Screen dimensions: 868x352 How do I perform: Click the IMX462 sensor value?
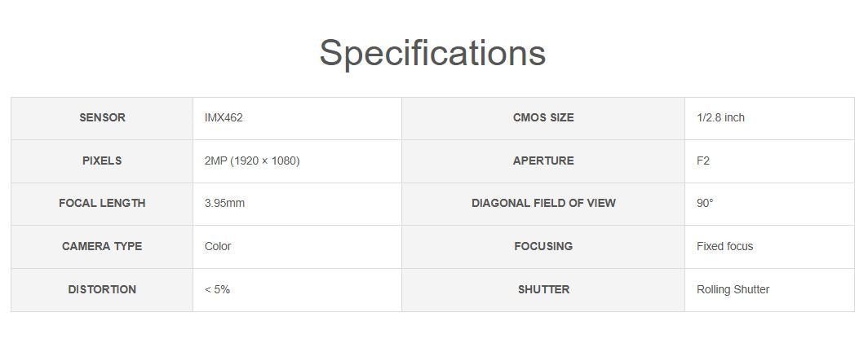coord(224,118)
